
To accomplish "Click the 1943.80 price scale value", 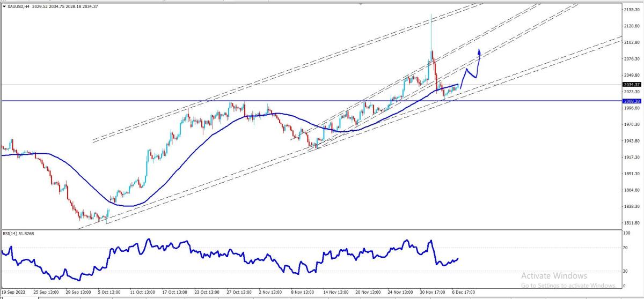I will tap(631, 141).
